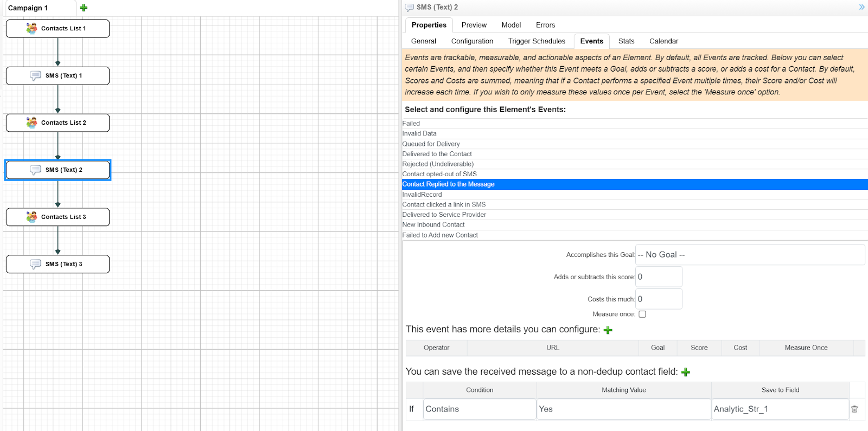Viewport: 868px width, 431px height.
Task: Click the Cost column header
Action: pyautogui.click(x=741, y=348)
